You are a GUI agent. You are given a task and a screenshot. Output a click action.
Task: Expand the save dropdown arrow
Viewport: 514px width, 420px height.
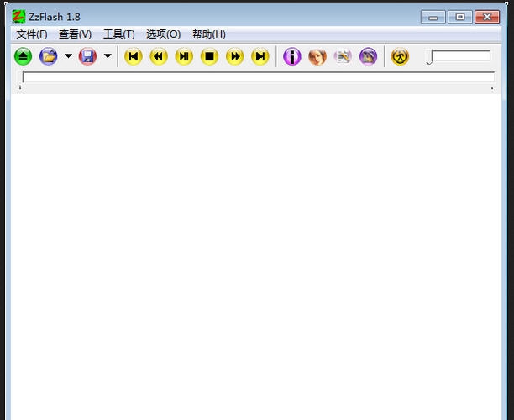pos(108,56)
